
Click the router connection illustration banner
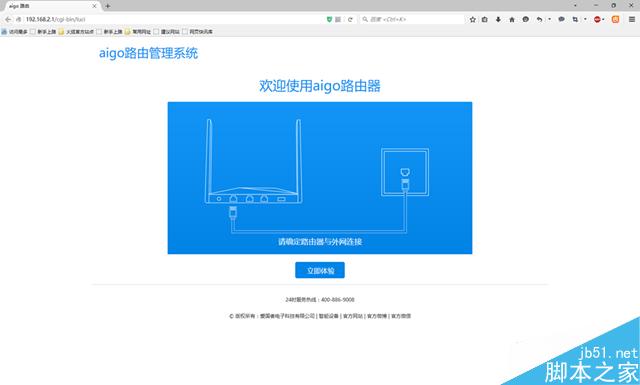[320, 178]
